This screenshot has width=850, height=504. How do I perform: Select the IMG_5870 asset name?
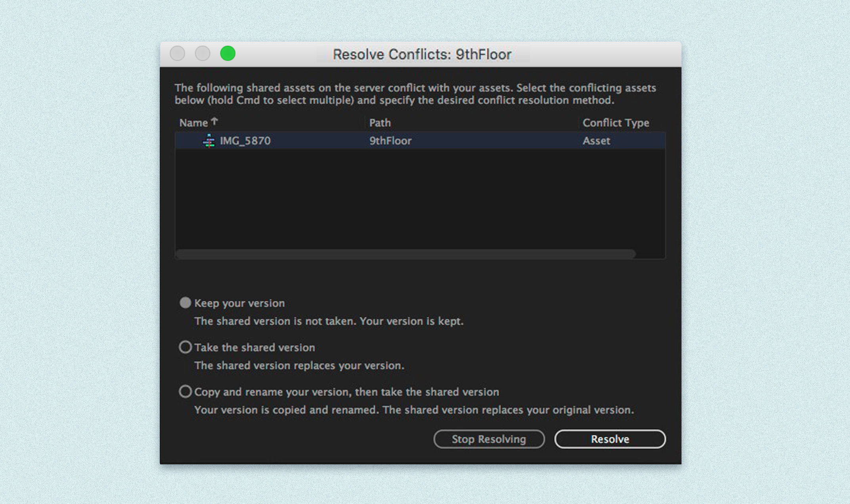[x=245, y=141]
